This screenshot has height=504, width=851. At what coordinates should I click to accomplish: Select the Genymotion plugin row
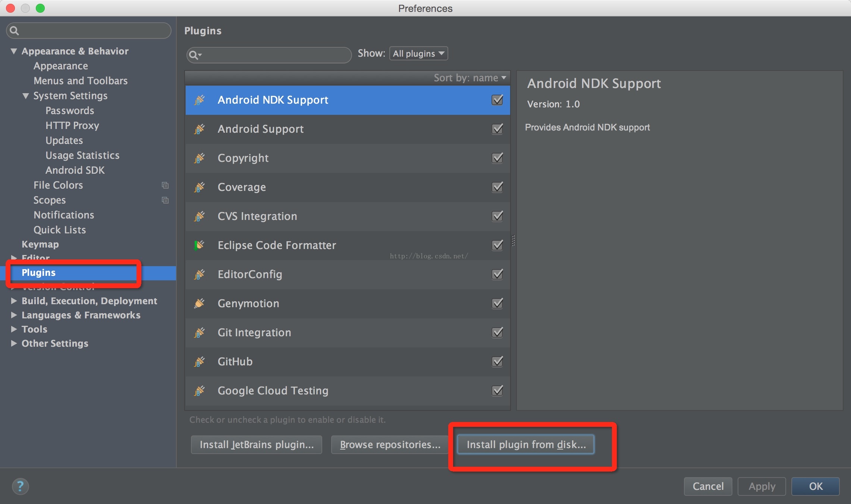(348, 303)
